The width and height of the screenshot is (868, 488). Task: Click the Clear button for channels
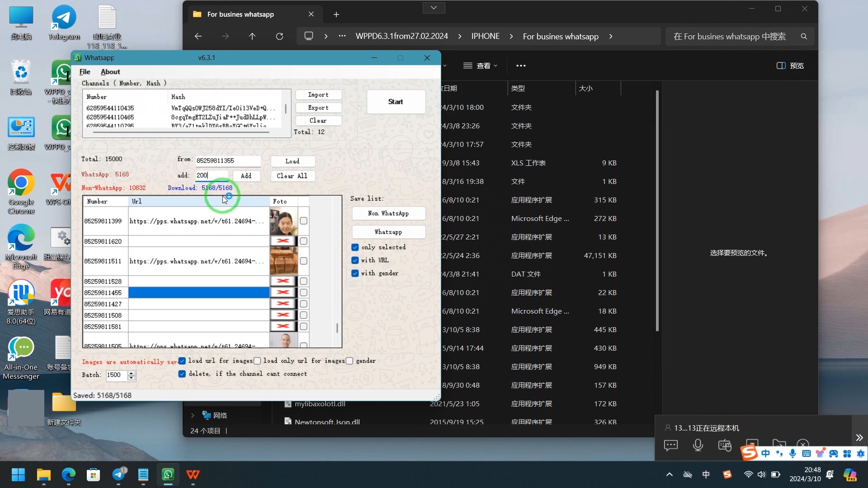click(x=318, y=120)
